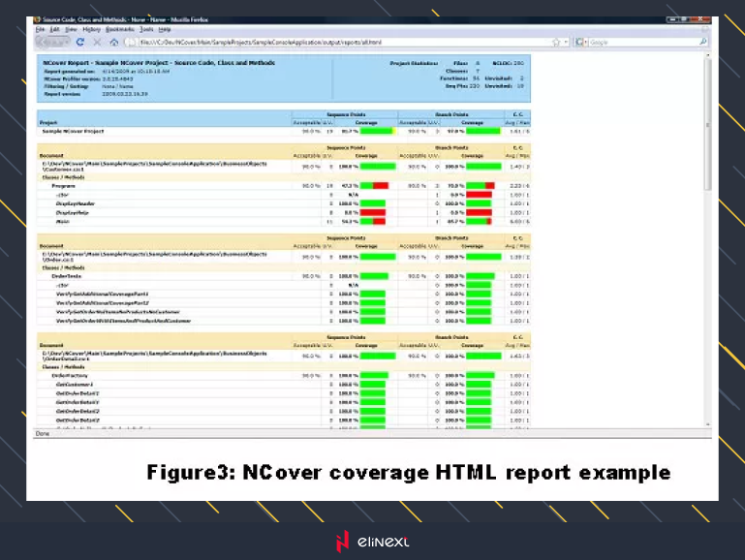This screenshot has width=745, height=560.
Task: Click the Google search engine icon
Action: (x=581, y=43)
